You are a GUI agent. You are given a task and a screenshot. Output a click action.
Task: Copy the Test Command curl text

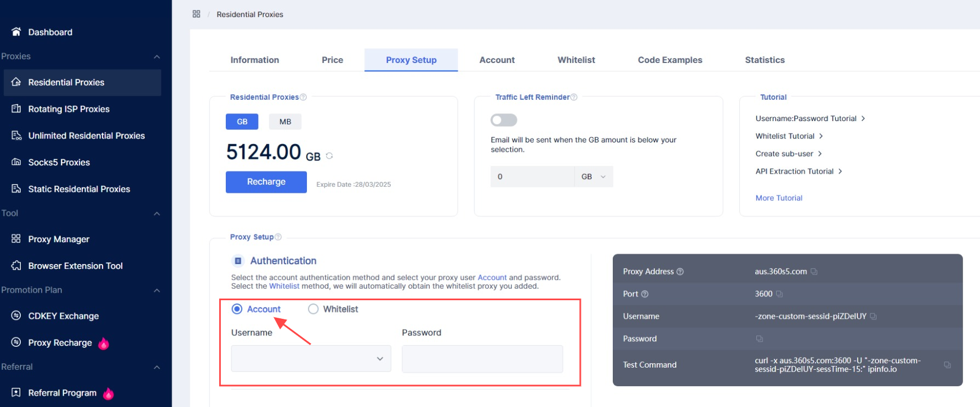947,365
